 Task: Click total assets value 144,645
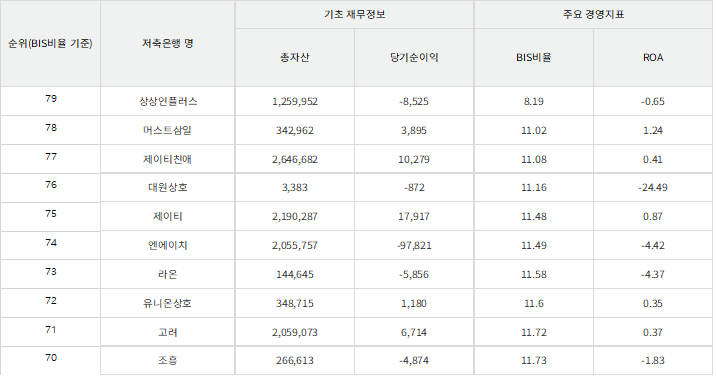point(295,275)
